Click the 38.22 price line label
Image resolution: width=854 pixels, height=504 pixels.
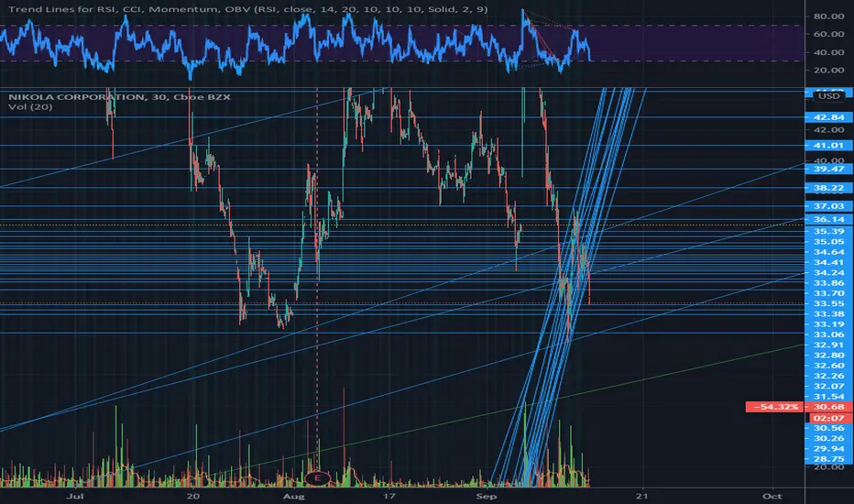[828, 188]
